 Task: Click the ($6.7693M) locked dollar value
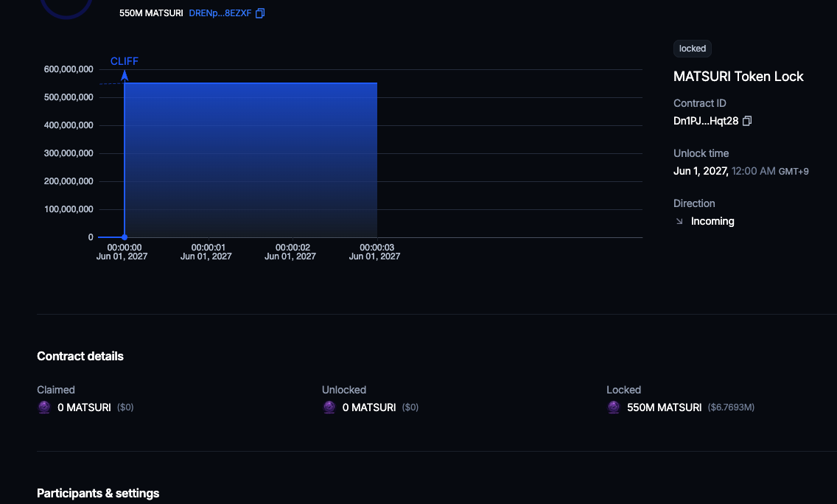pyautogui.click(x=732, y=407)
